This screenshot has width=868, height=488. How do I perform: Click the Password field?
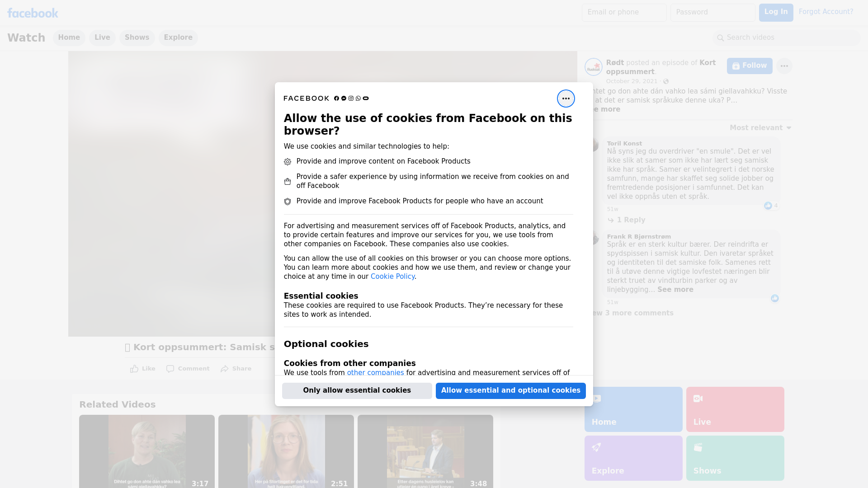712,13
